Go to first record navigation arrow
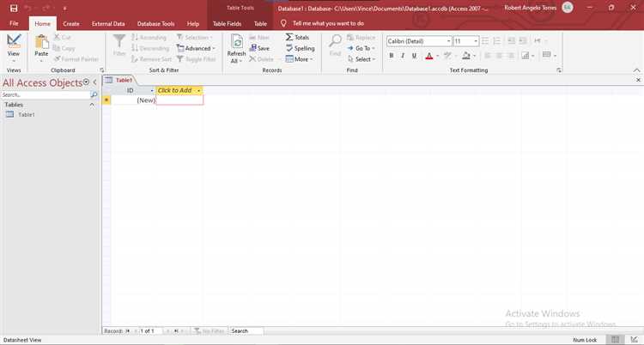 [128, 330]
